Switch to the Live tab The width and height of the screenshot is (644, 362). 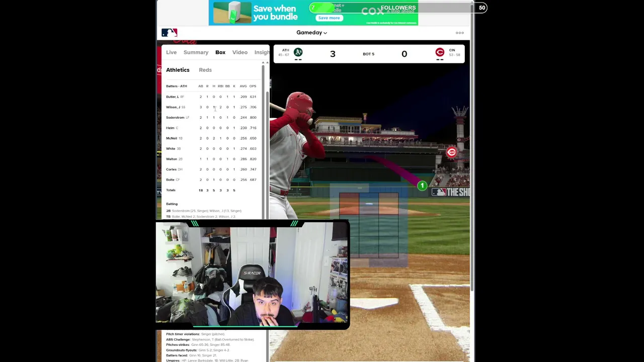pos(171,52)
